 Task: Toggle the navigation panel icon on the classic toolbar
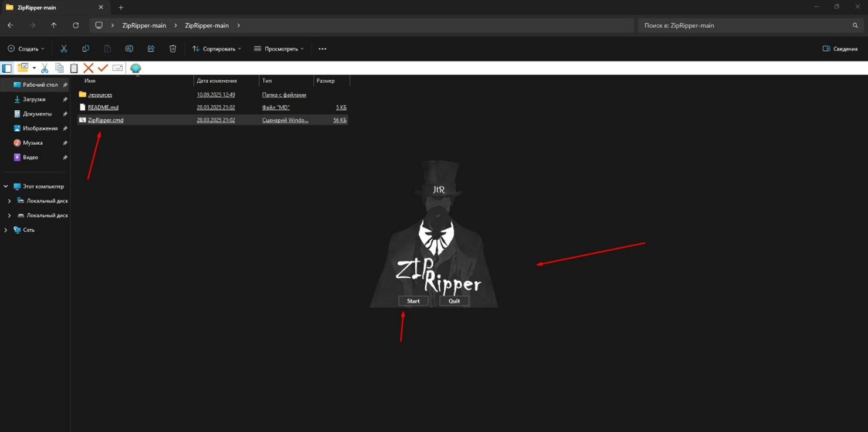6,67
